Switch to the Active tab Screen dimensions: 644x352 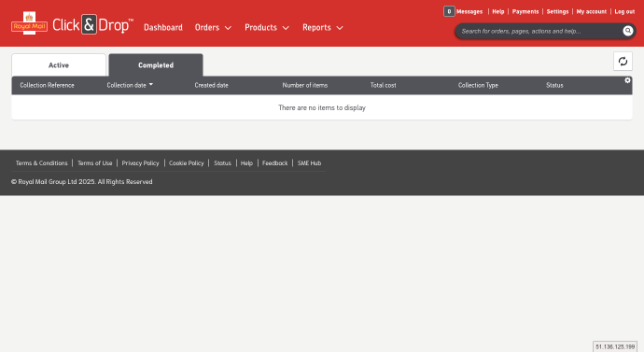(59, 65)
